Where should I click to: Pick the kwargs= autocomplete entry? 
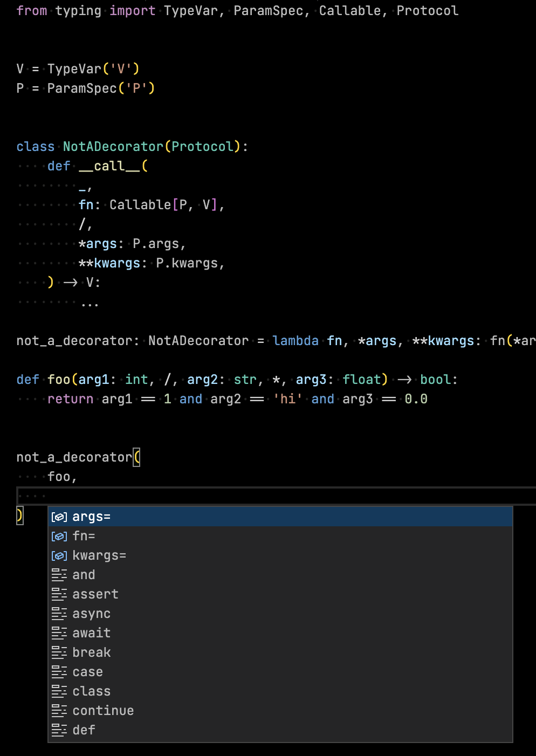(x=100, y=555)
